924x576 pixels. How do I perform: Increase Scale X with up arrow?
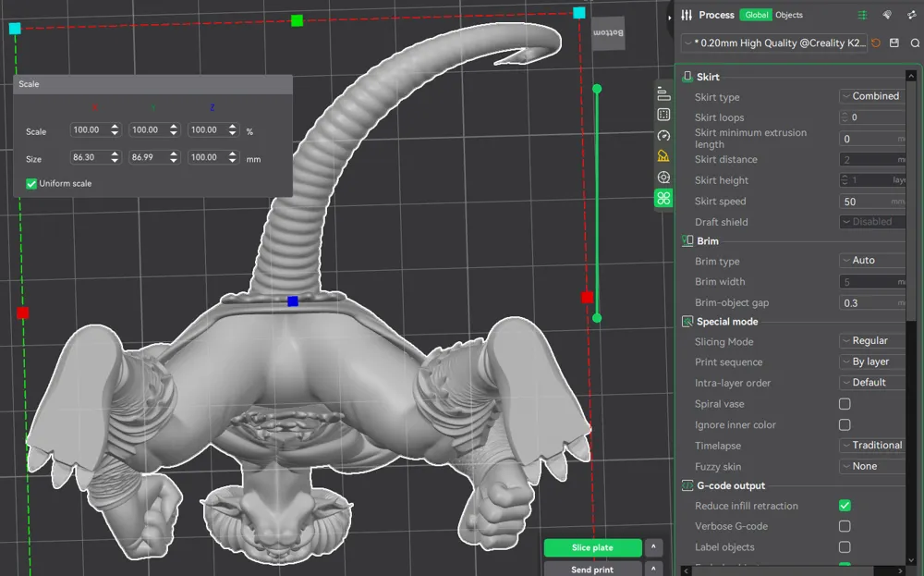point(115,127)
